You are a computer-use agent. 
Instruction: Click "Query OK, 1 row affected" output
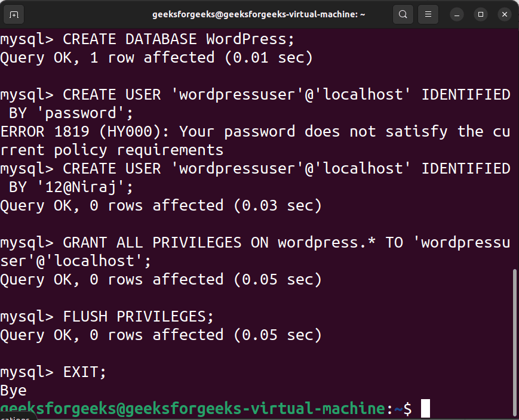107,58
